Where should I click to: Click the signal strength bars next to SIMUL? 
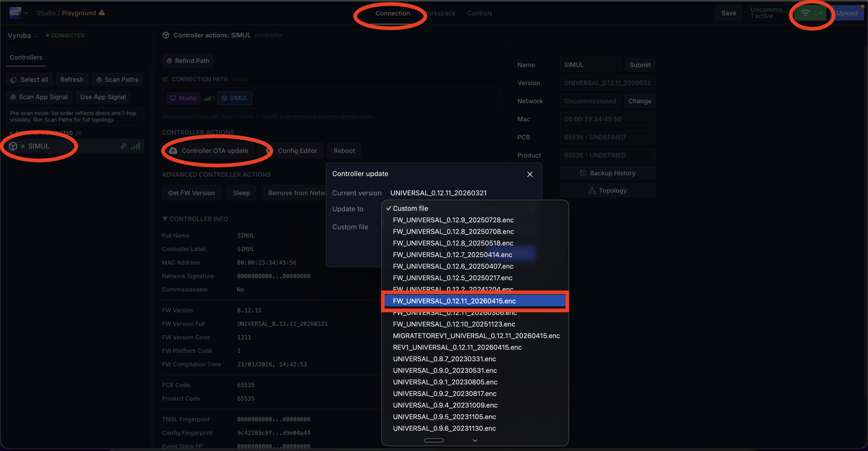tap(136, 146)
